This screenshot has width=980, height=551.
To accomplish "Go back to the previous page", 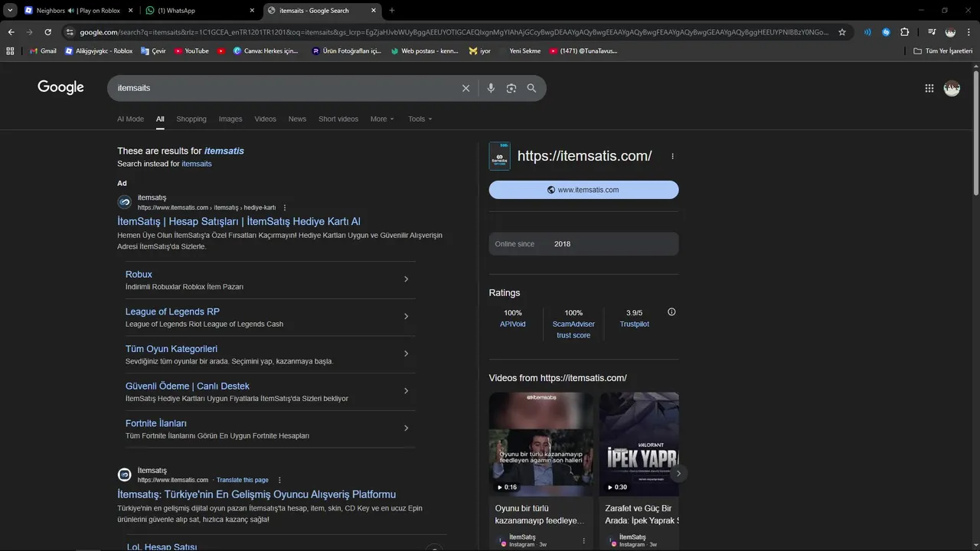I will (11, 32).
